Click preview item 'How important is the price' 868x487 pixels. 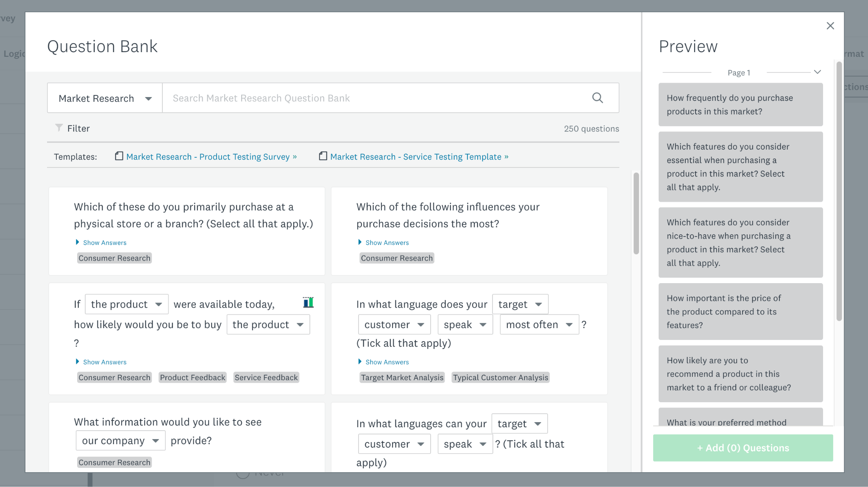click(740, 312)
